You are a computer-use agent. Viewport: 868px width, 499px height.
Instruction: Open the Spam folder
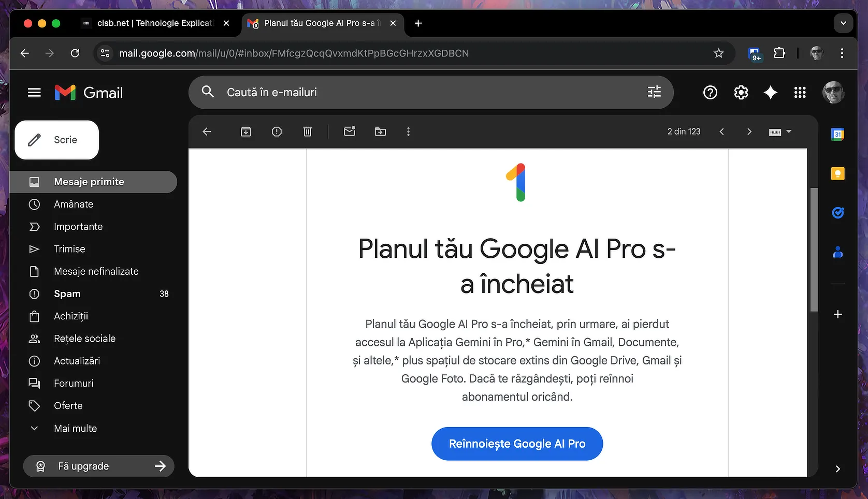(x=67, y=294)
